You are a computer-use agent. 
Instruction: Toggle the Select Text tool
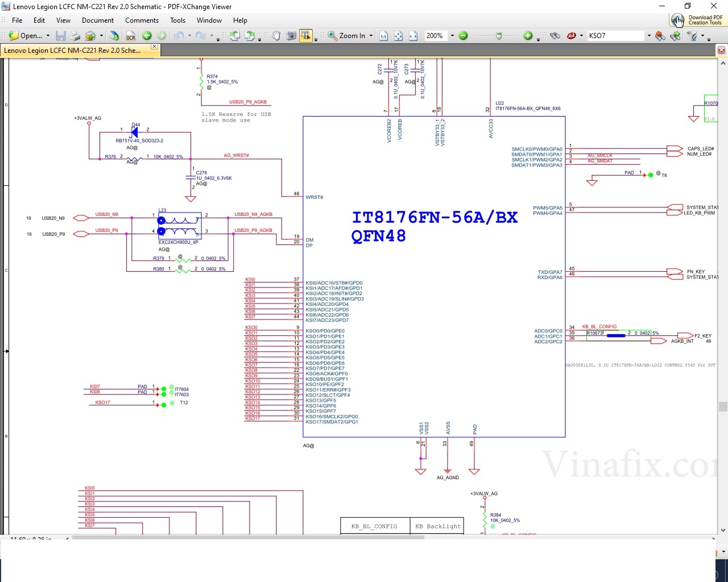pyautogui.click(x=306, y=36)
